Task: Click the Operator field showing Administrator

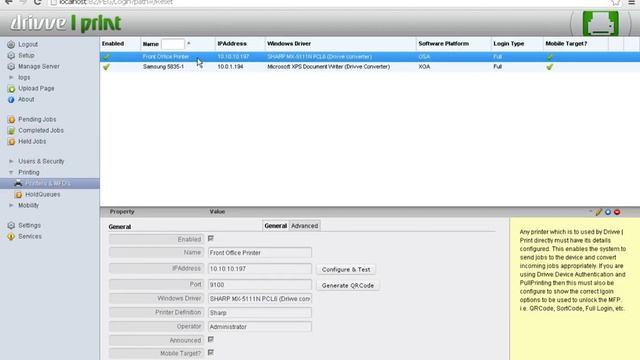Action: [x=260, y=327]
